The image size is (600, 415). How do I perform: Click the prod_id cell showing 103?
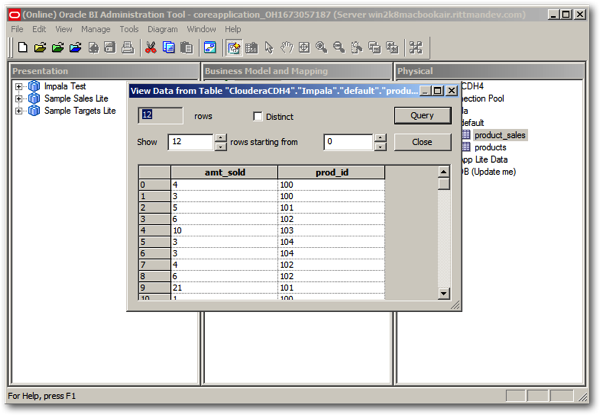coord(331,230)
